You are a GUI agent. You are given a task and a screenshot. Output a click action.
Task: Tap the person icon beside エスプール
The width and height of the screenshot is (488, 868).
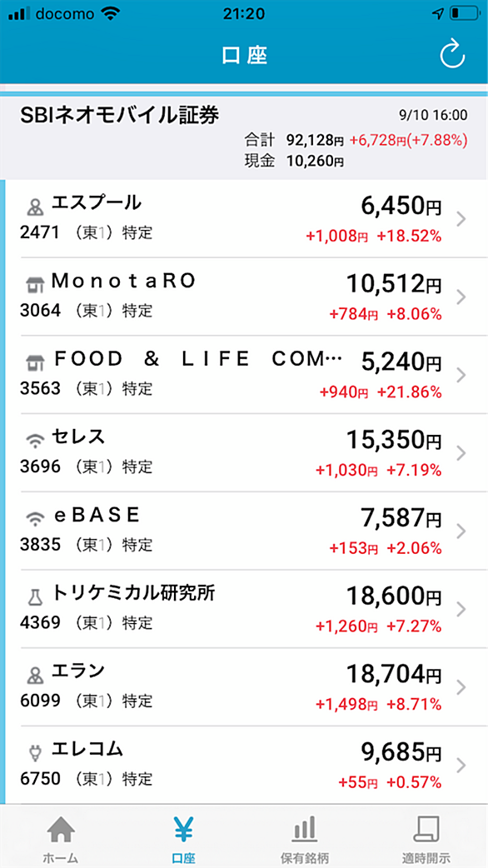34,207
